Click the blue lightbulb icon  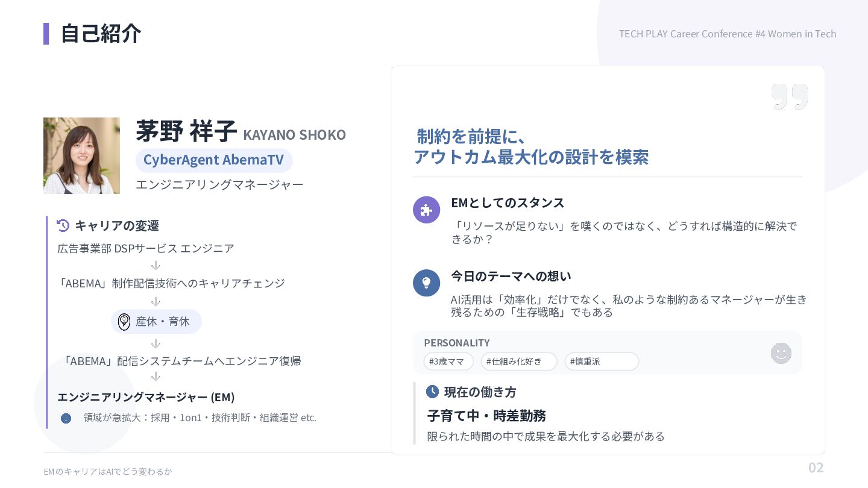[426, 283]
